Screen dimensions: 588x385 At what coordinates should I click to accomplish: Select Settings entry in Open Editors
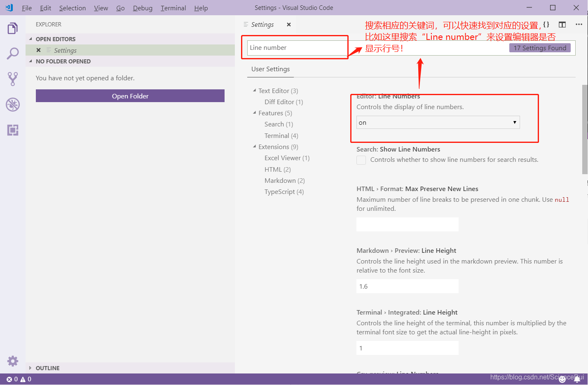(x=130, y=50)
